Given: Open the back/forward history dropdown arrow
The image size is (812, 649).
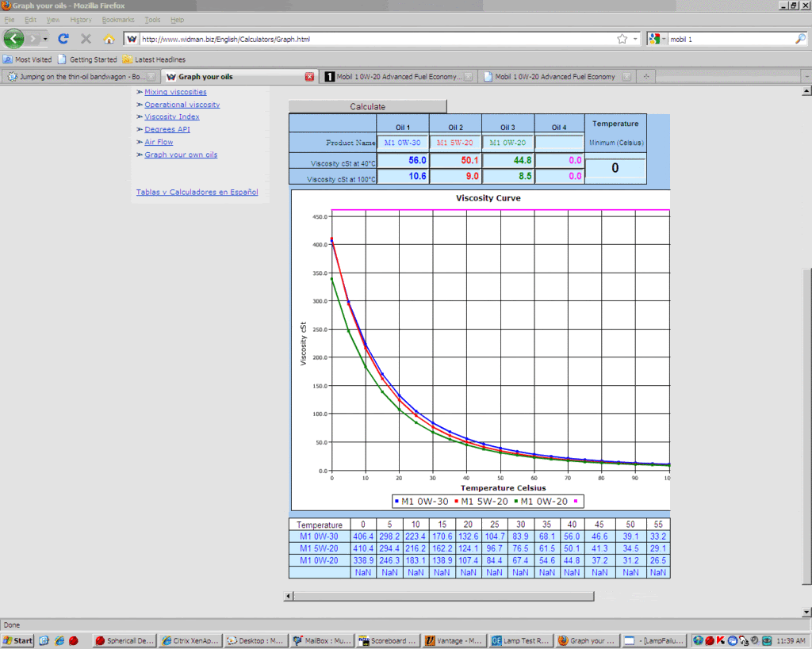Looking at the screenshot, I should point(45,39).
